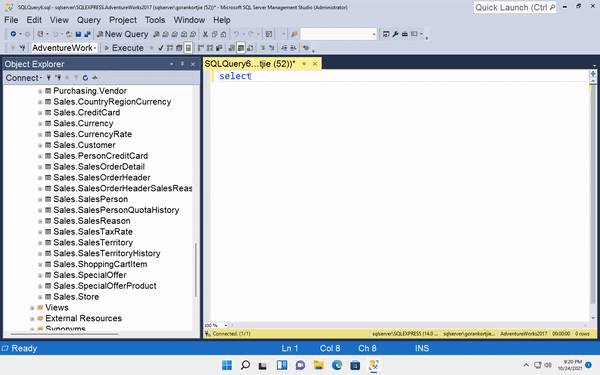Expand the Sales.SalesOrderHeader table node
The height and width of the screenshot is (375, 600).
pos(40,178)
